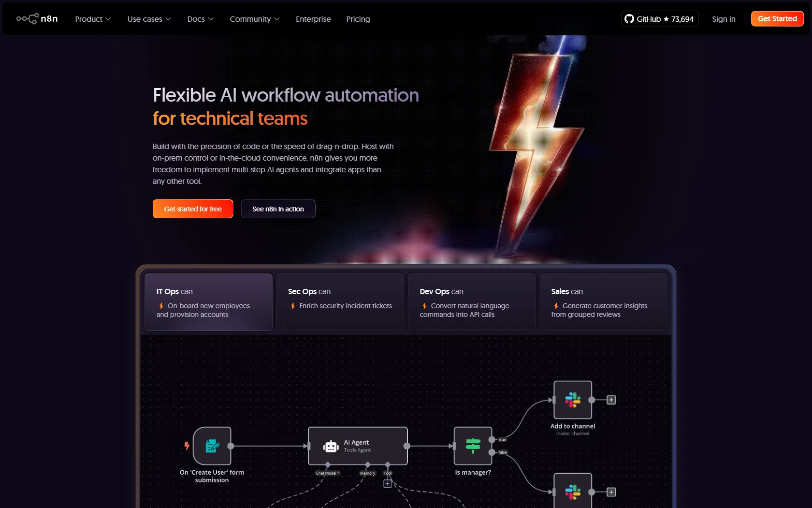The image size is (812, 508).
Task: Click the Chat Model connector label
Action: tap(327, 473)
